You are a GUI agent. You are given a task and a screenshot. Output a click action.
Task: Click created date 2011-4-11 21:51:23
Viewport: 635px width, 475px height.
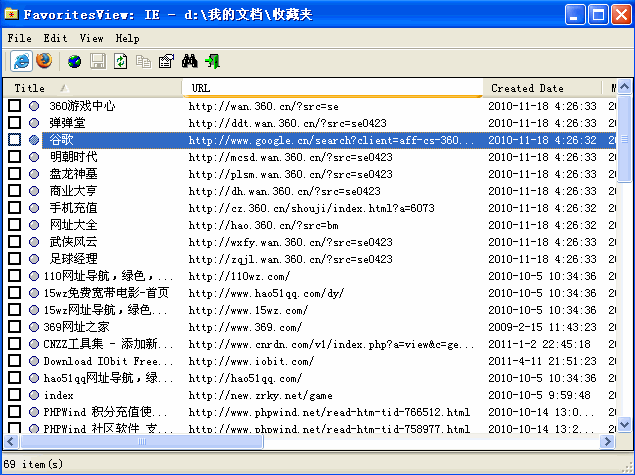542,361
